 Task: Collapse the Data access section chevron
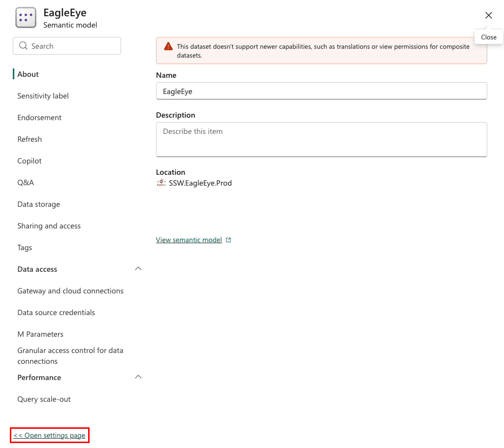coord(138,269)
